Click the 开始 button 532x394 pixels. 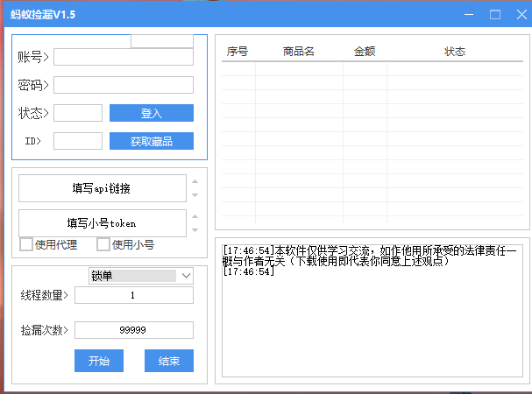pyautogui.click(x=99, y=361)
